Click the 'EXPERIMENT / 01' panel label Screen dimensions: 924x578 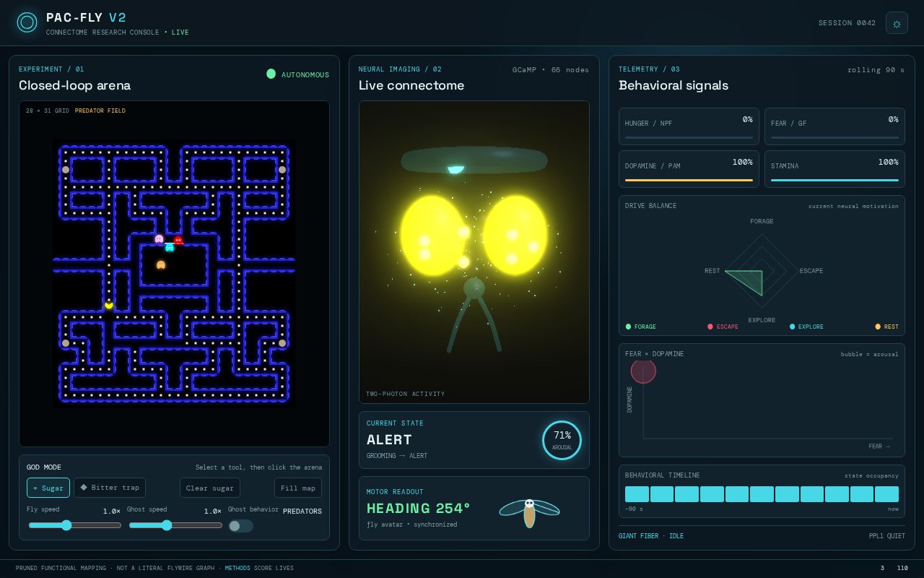[x=51, y=69]
